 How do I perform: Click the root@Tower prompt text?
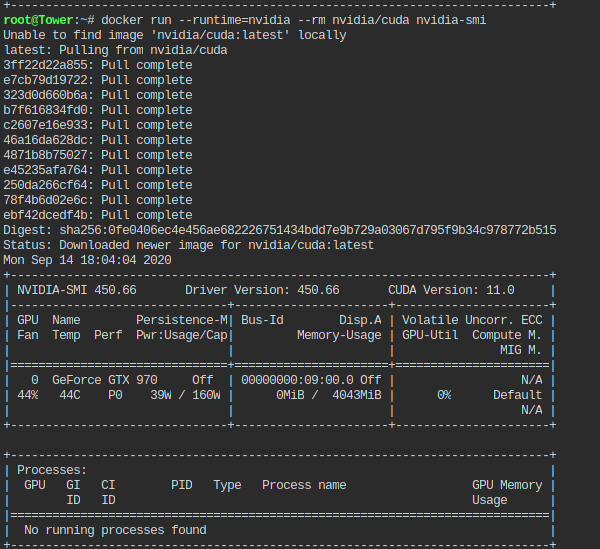pyautogui.click(x=38, y=20)
